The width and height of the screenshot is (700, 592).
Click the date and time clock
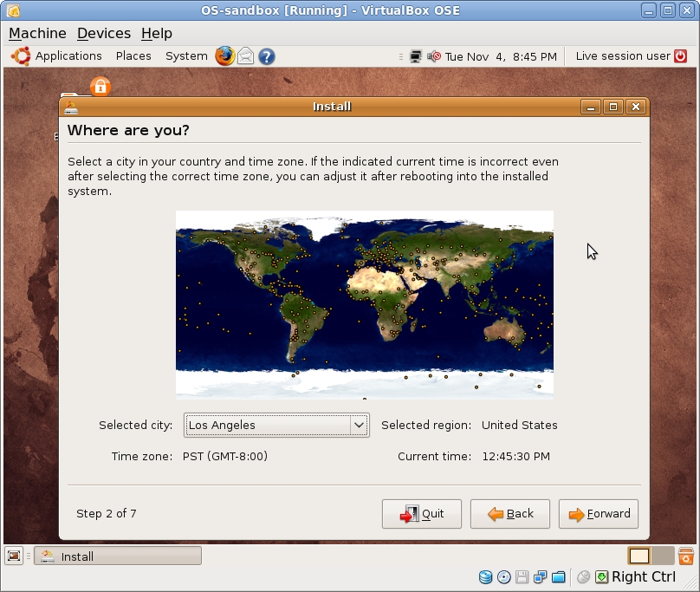pyautogui.click(x=501, y=56)
